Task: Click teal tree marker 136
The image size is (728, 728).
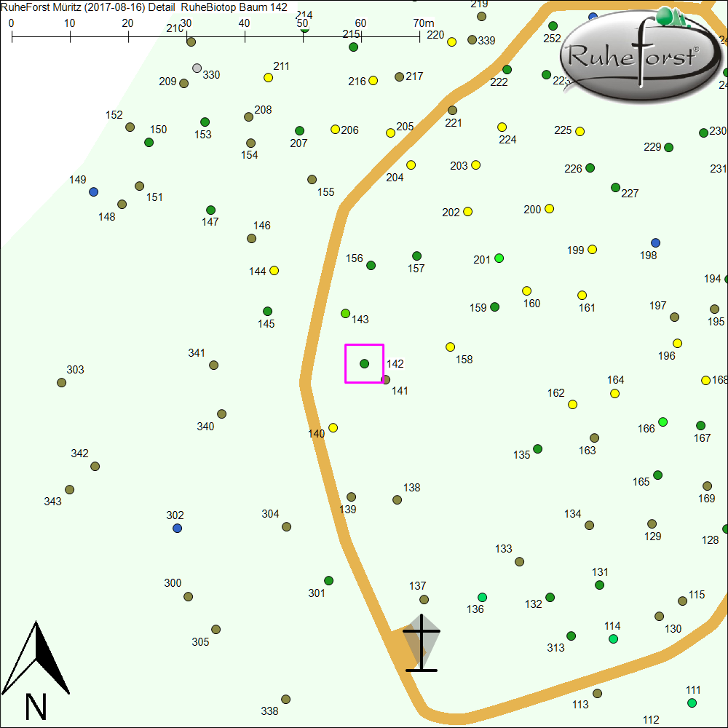Action: coord(482,598)
